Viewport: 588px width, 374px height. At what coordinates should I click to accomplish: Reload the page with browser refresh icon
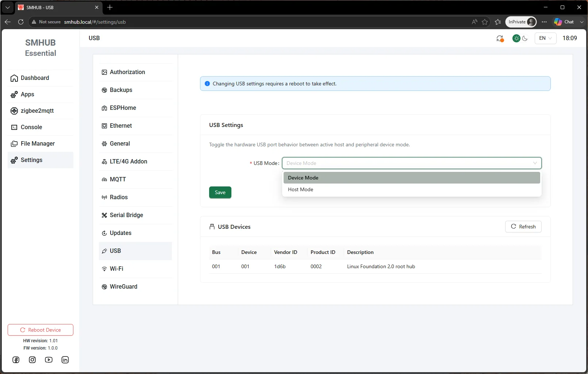(21, 22)
